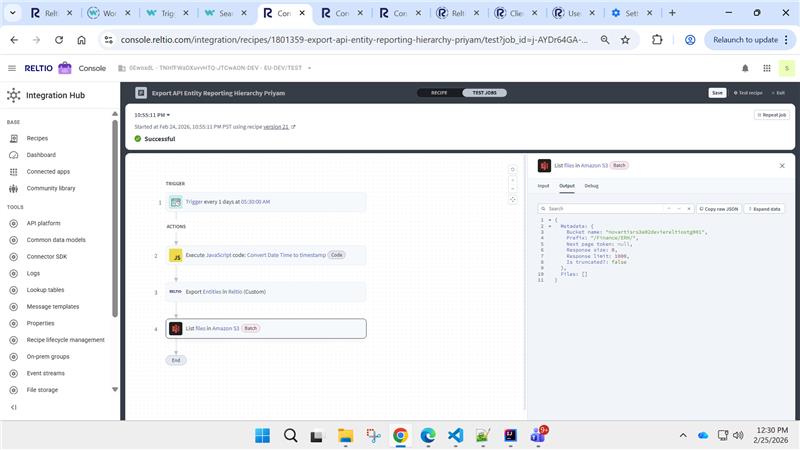Click the Amazon S3 icon in step 4
The image size is (800, 450).
tap(176, 329)
